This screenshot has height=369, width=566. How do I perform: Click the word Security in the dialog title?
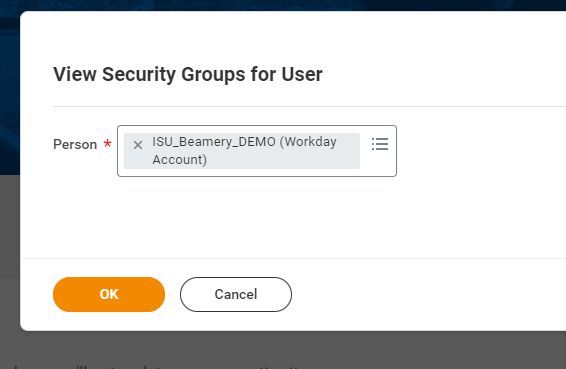pos(139,74)
